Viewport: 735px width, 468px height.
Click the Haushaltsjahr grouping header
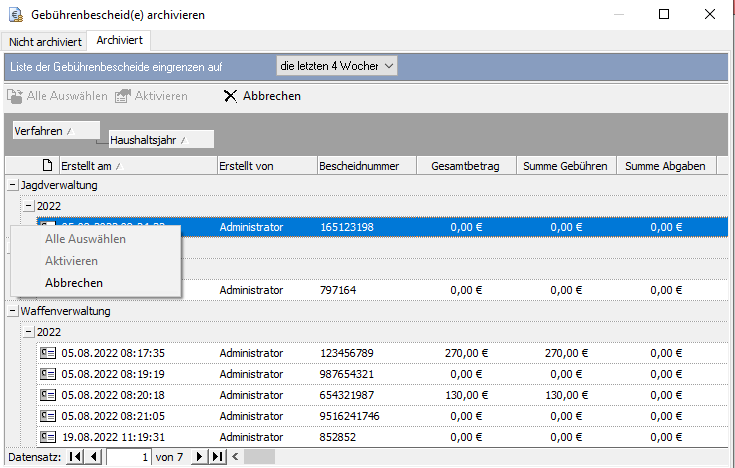coord(160,140)
